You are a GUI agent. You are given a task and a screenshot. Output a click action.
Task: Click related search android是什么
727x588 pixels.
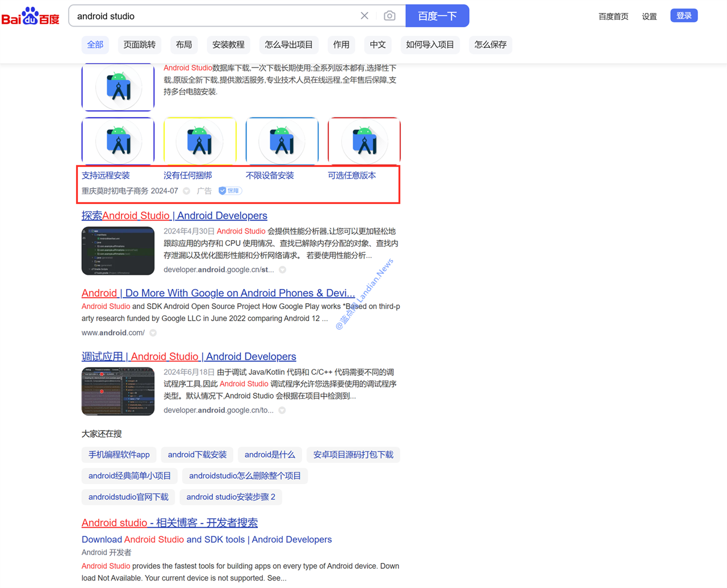270,454
